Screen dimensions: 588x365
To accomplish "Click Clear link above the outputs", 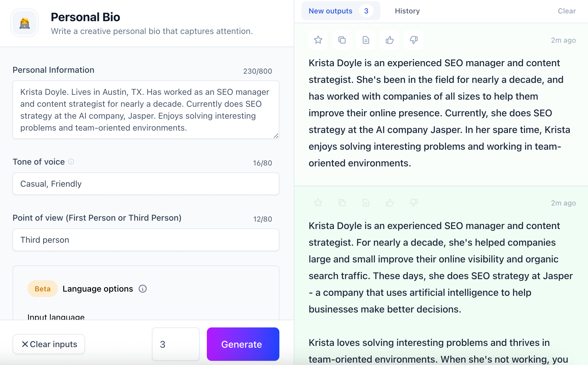I will click(x=567, y=11).
